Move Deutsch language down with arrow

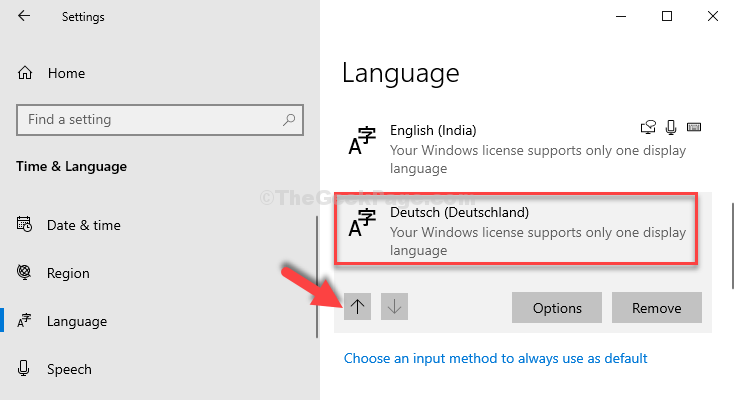[x=394, y=307]
